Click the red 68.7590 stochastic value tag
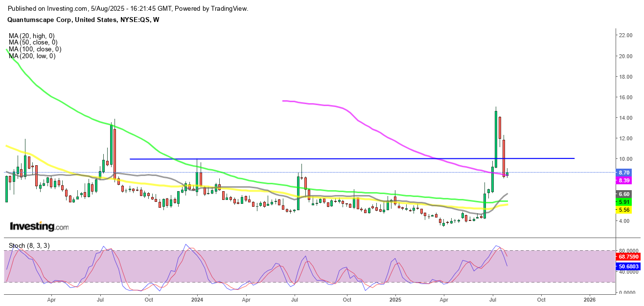The height and width of the screenshot is (306, 644). point(627,256)
